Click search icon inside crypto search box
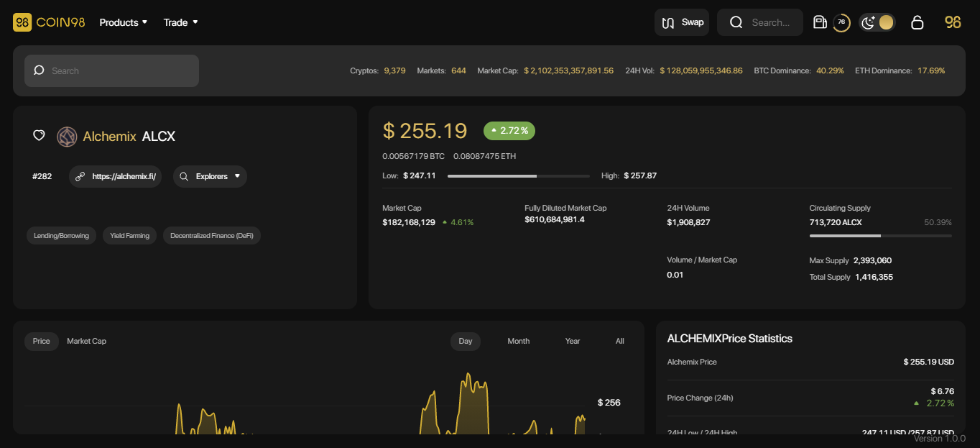Image resolution: width=980 pixels, height=448 pixels. 39,70
